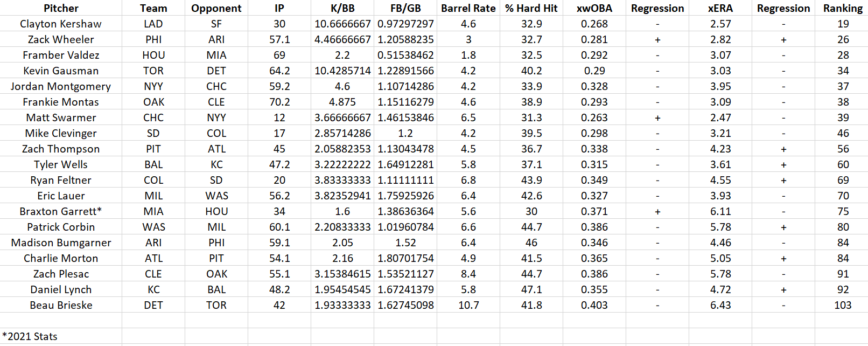
Task: Click the Zach Thompson cell
Action: (x=61, y=149)
